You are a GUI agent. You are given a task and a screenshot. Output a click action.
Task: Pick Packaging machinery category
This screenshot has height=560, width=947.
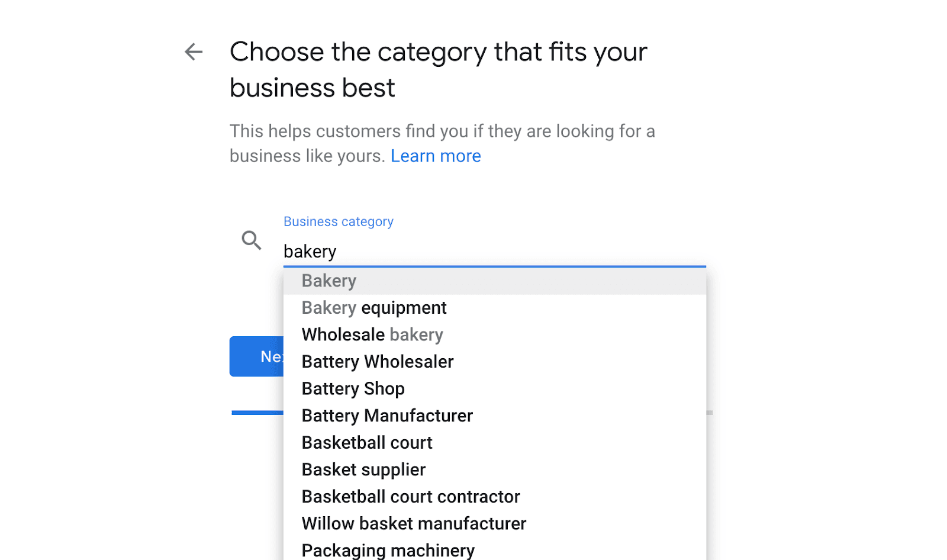pos(388,550)
